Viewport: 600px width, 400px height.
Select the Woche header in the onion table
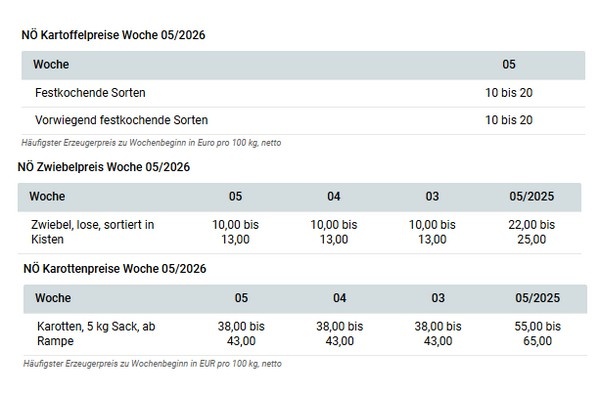(x=47, y=196)
